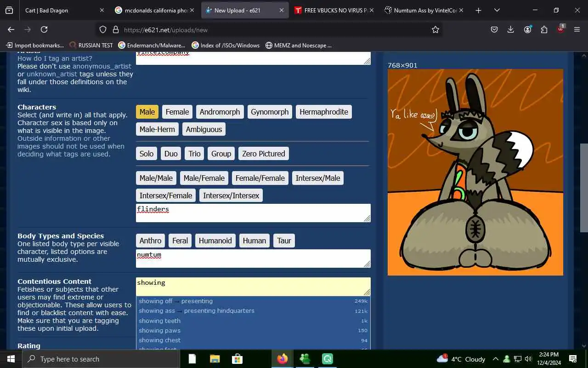Select the Intersex/Intersex tag button
Screen dimensions: 588x368
point(231,195)
